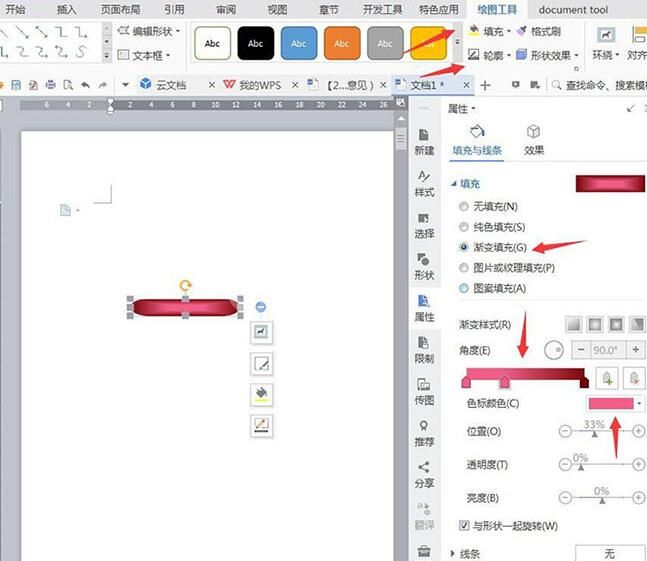
Task: Open the document tool tab
Action: click(573, 9)
